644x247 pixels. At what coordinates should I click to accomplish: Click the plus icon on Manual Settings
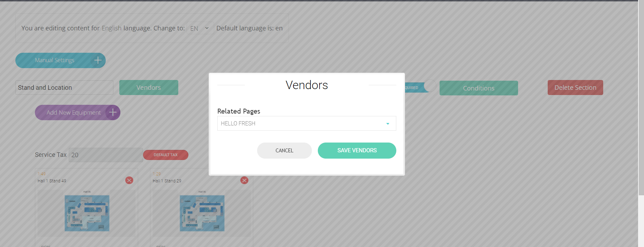click(x=98, y=60)
